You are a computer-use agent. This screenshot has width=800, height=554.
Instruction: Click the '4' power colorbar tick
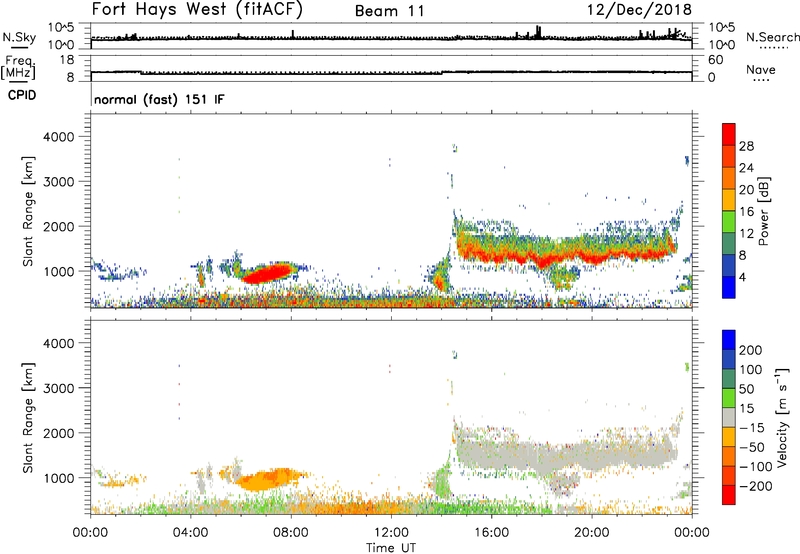click(x=742, y=277)
